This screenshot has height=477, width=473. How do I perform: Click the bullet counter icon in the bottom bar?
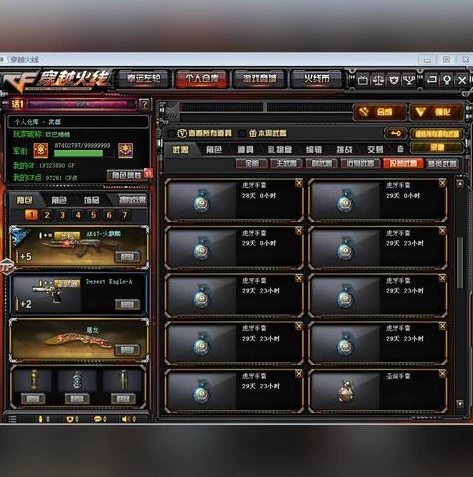point(43,419)
